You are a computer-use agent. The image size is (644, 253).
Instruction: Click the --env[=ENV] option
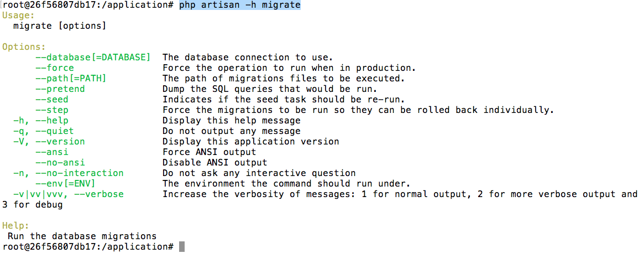click(x=65, y=184)
